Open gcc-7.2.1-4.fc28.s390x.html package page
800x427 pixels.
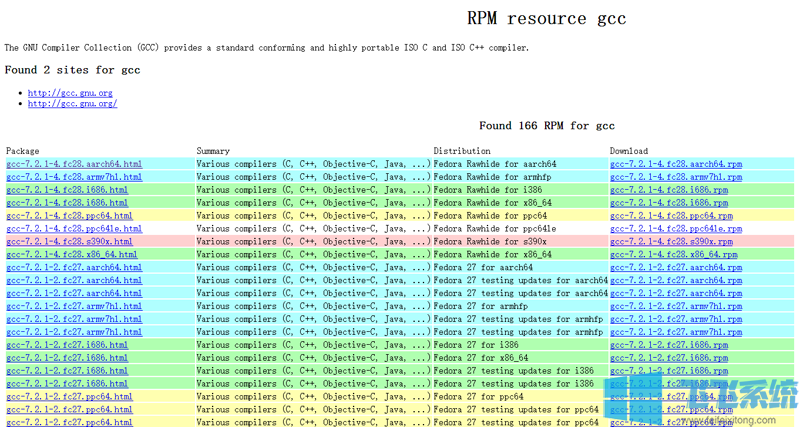pos(69,242)
